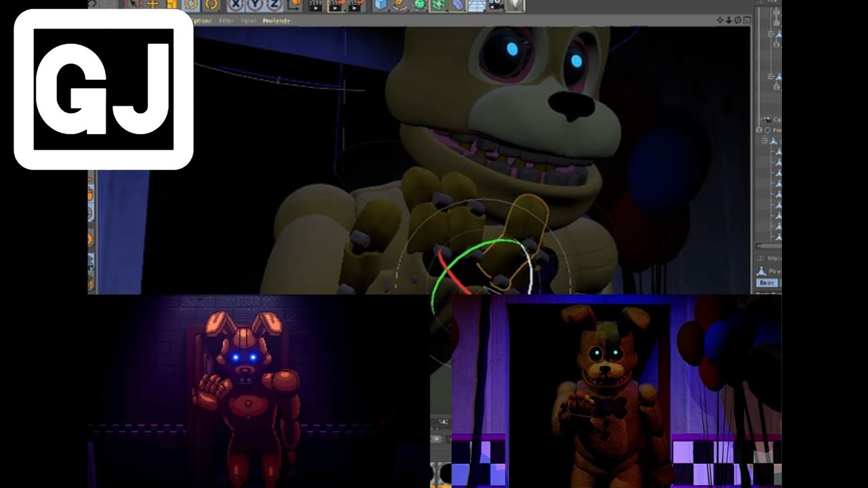Click the rendered waving bear image
Screen dimensions: 868x488
pos(616,391)
